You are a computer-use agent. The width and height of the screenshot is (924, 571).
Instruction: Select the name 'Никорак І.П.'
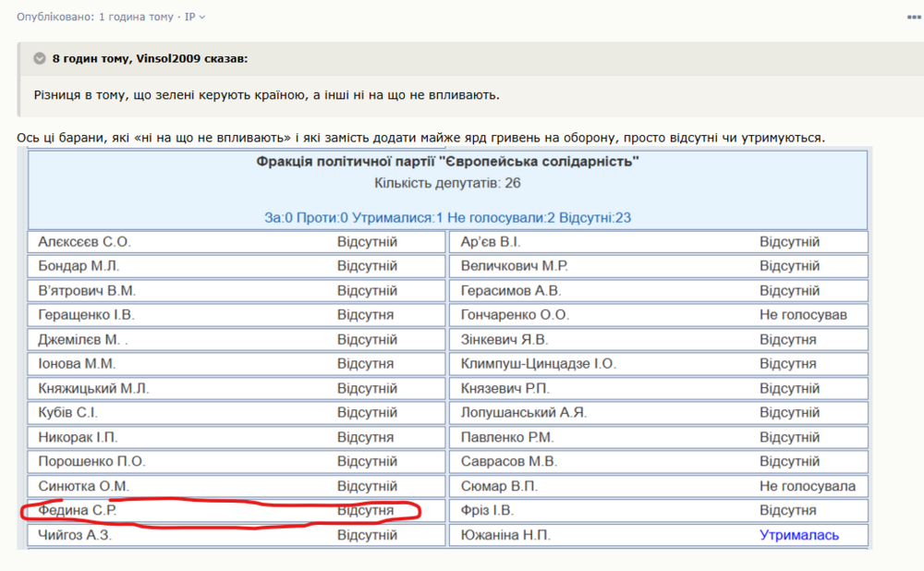78,438
